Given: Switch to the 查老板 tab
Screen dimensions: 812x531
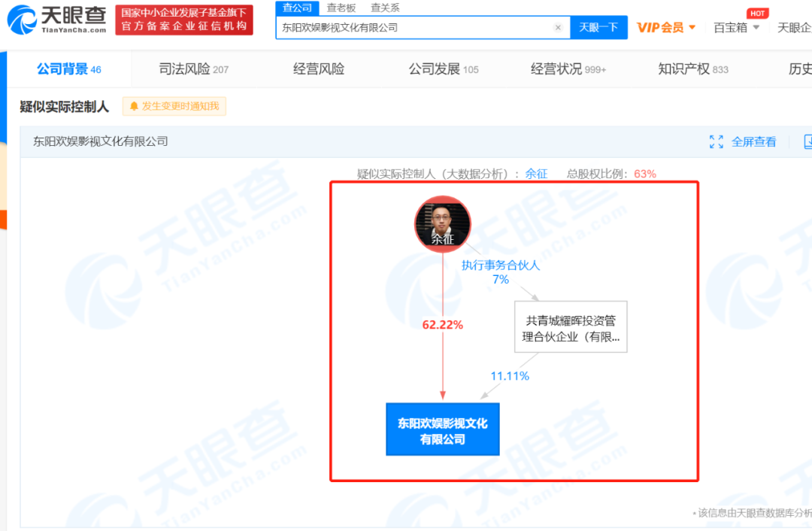Looking at the screenshot, I should tap(342, 8).
